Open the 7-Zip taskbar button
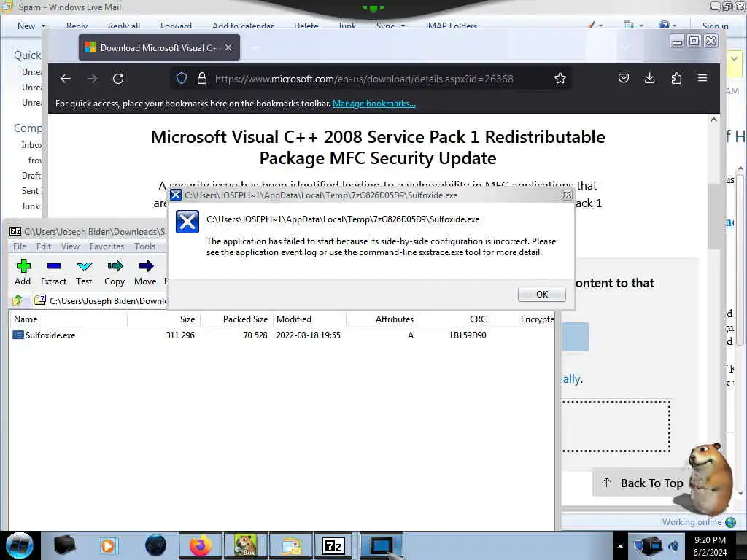The height and width of the screenshot is (560, 747). pos(333,545)
